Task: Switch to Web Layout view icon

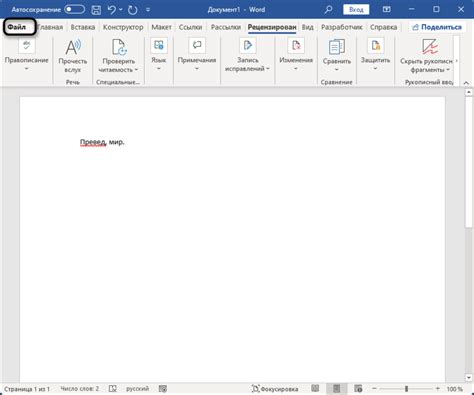Action: pyautogui.click(x=358, y=388)
